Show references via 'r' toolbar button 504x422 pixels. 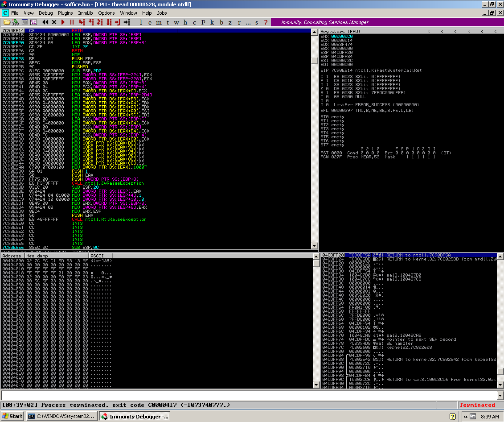click(239, 22)
